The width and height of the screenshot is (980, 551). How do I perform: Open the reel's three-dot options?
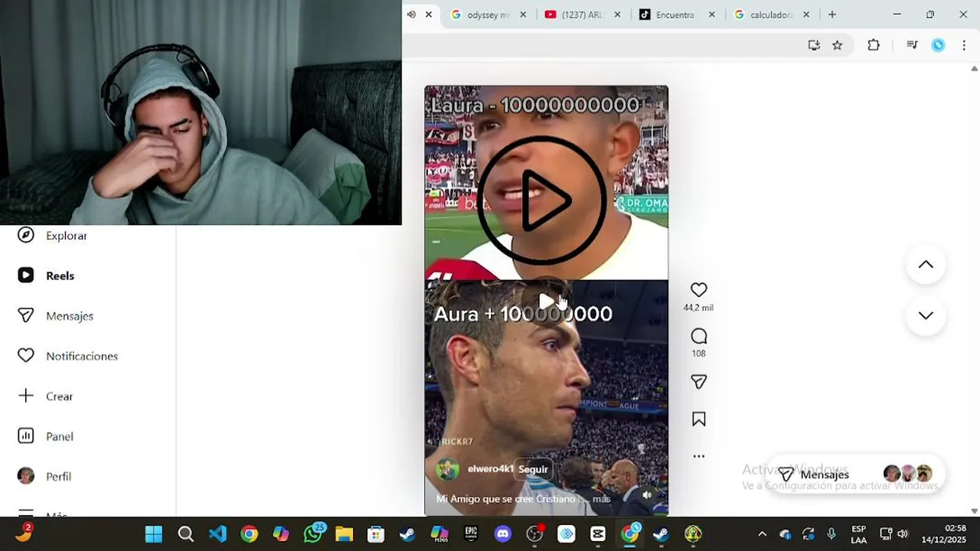click(x=698, y=456)
